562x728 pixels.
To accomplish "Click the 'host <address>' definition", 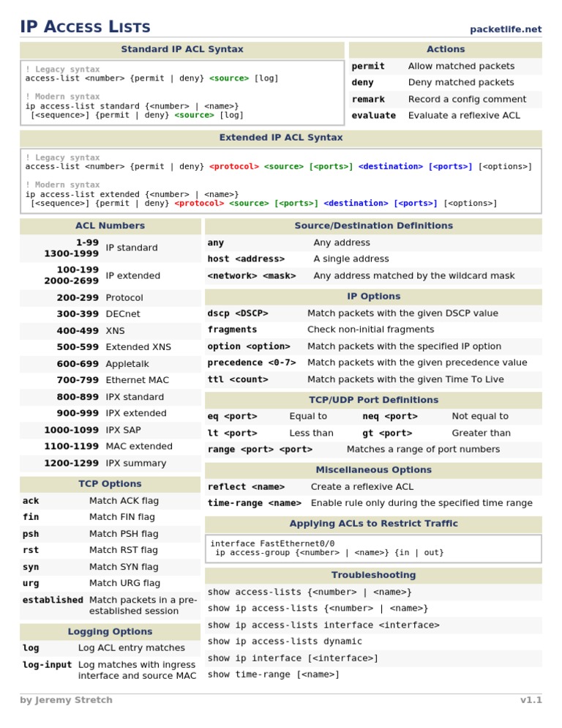I will (x=246, y=259).
